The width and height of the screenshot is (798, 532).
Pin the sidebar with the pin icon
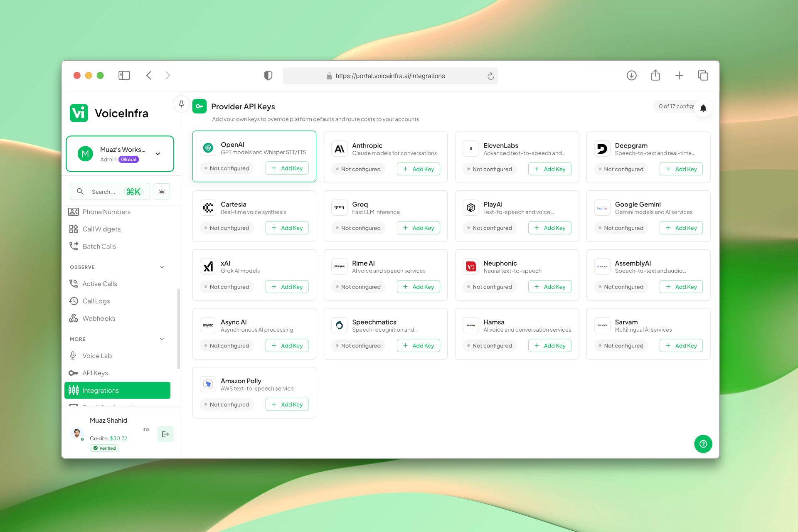click(181, 104)
